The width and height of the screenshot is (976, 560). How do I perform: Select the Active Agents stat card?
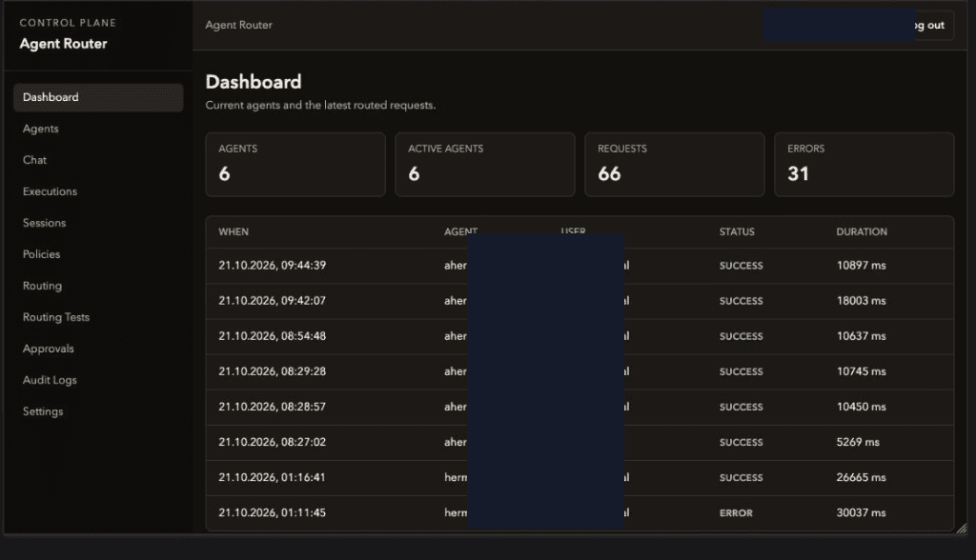click(x=485, y=165)
